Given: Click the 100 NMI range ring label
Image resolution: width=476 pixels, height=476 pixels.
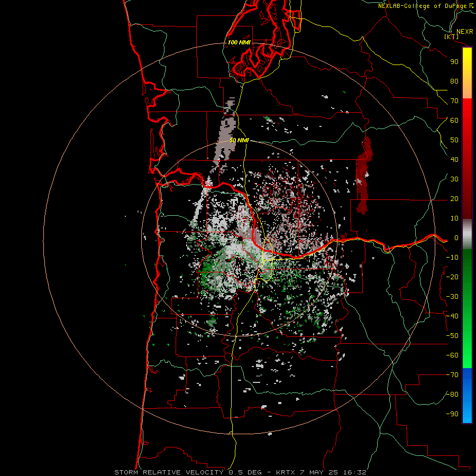Looking at the screenshot, I should (239, 42).
